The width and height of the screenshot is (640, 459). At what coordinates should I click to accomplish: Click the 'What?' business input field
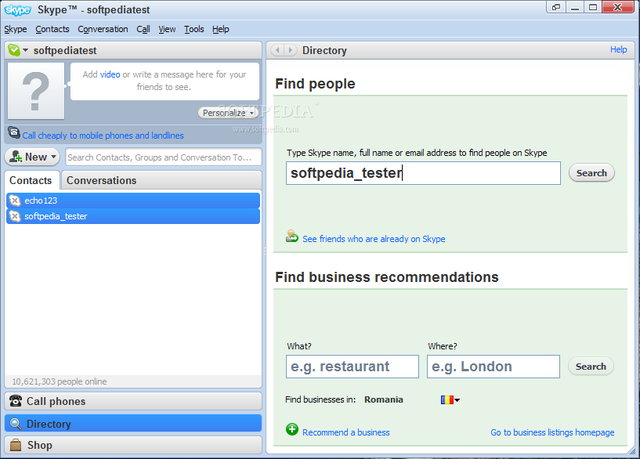pyautogui.click(x=352, y=366)
